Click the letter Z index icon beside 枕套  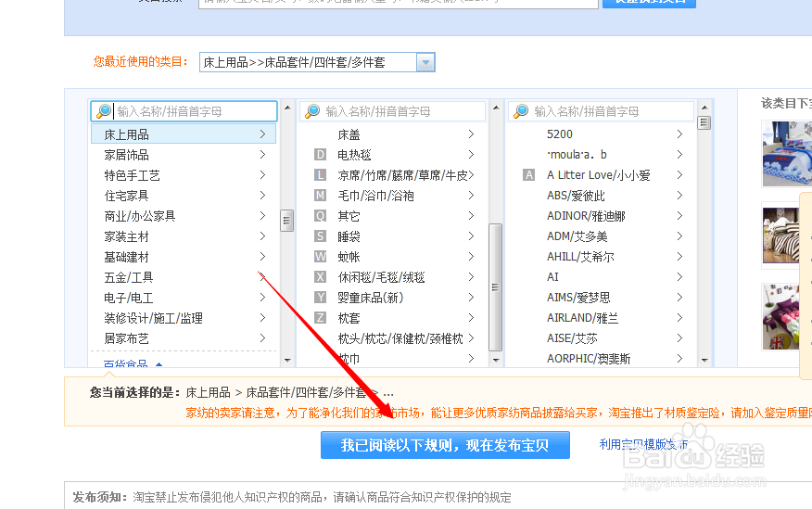pyautogui.click(x=320, y=317)
